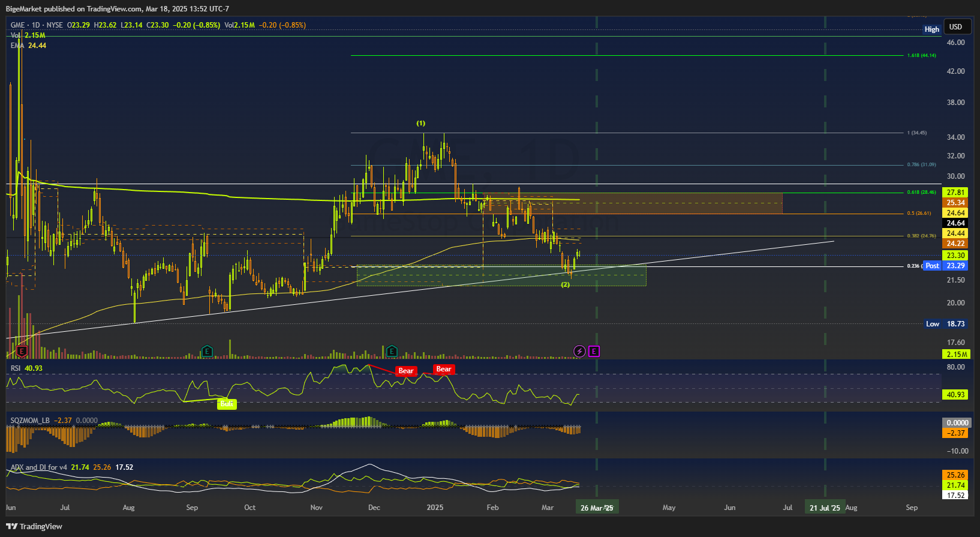Click the Post 23.29 market price label

click(946, 266)
